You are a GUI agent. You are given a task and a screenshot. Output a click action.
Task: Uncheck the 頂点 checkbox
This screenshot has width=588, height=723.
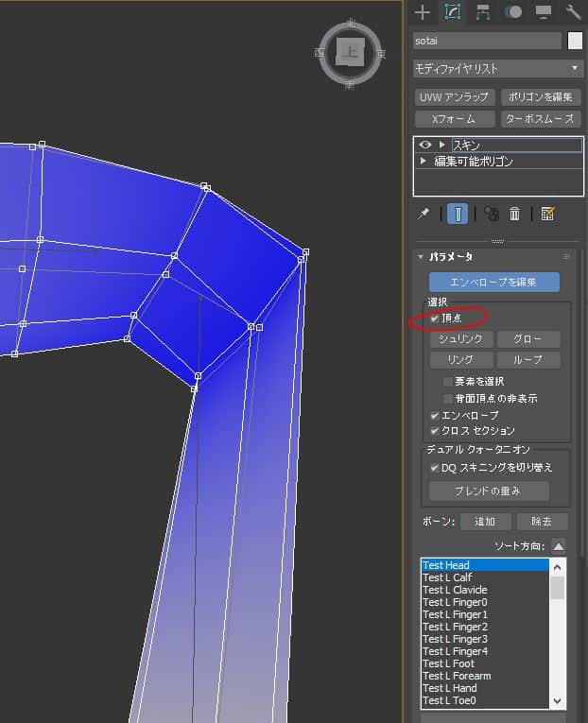click(435, 319)
